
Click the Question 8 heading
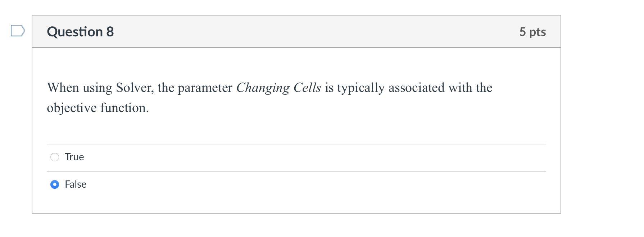(x=80, y=32)
